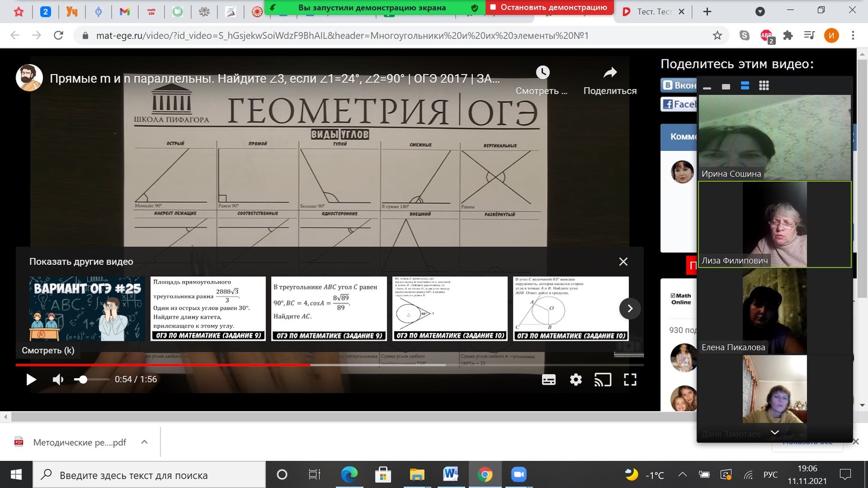Close the 'Тест. Тест' browser tab
Image resolution: width=868 pixels, height=488 pixels.
[681, 12]
